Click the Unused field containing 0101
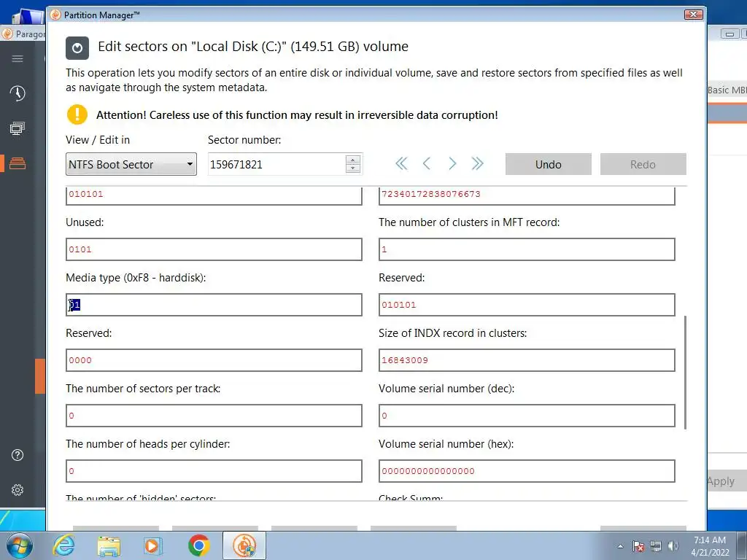The width and height of the screenshot is (747, 560). coord(214,249)
